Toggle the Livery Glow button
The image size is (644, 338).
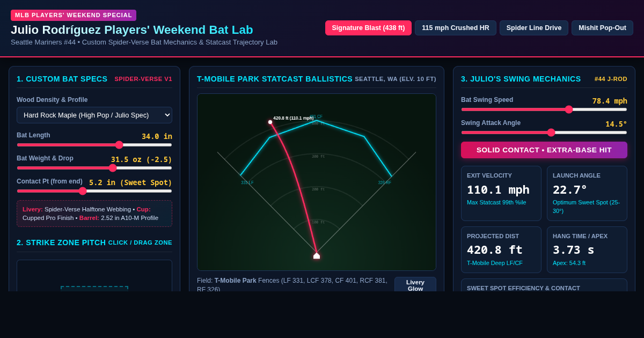pyautogui.click(x=415, y=285)
